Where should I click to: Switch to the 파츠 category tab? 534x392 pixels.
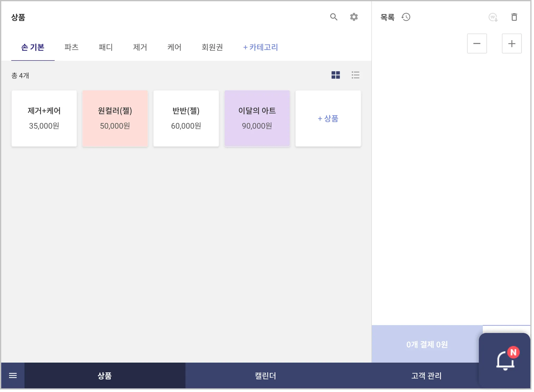(71, 47)
